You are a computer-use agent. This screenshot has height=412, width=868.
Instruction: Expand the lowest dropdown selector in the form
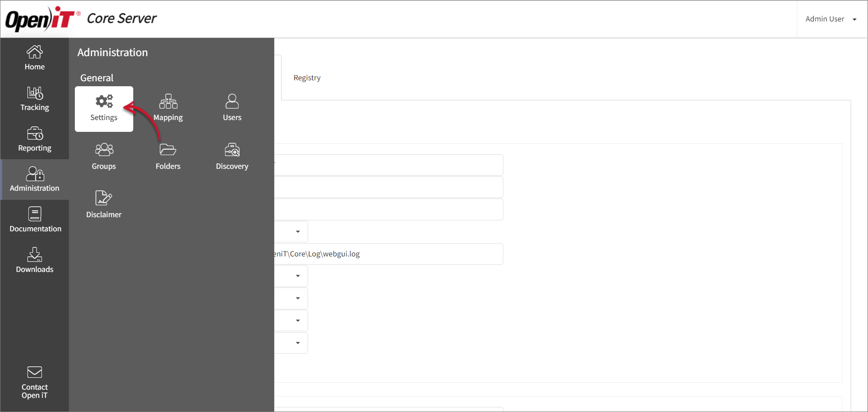click(x=298, y=343)
